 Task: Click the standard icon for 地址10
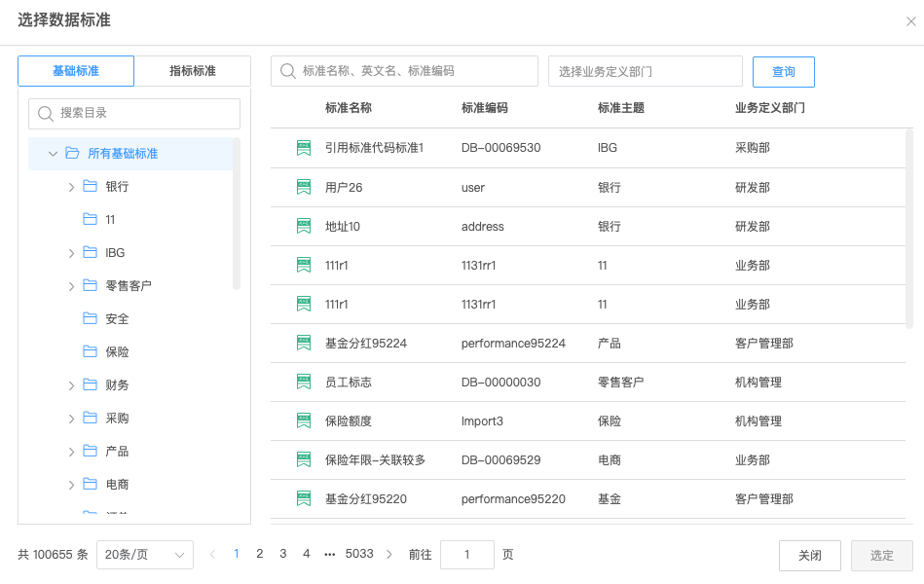[x=304, y=226]
